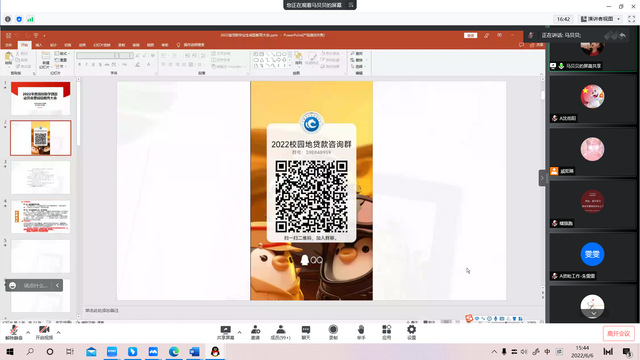Enter full screen mode with the full-screen icon

tap(631, 19)
